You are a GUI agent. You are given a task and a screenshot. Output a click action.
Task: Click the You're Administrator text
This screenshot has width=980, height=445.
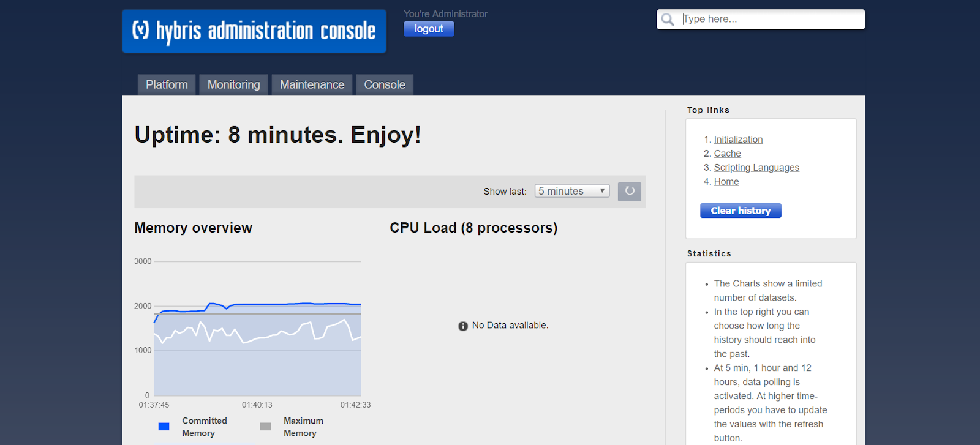[x=445, y=13]
